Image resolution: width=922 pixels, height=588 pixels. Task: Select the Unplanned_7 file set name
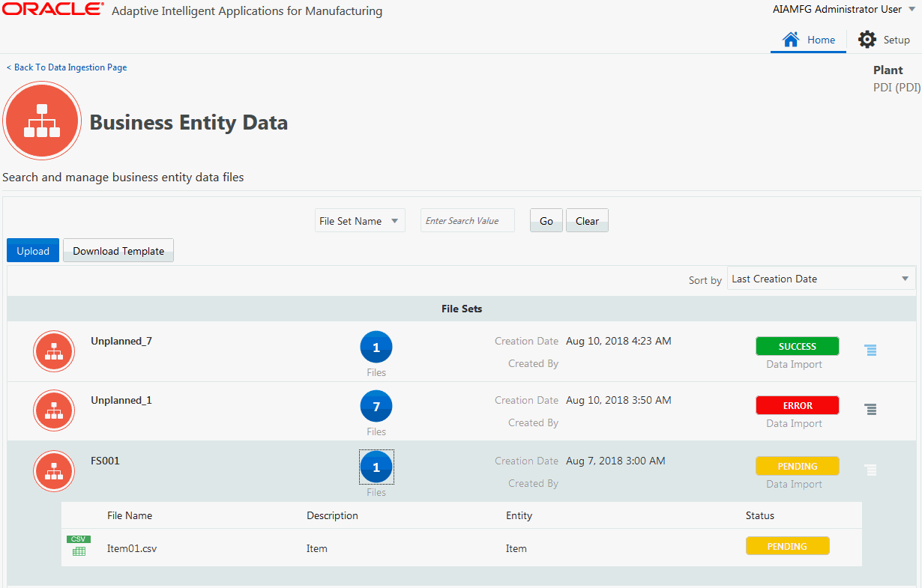click(121, 341)
